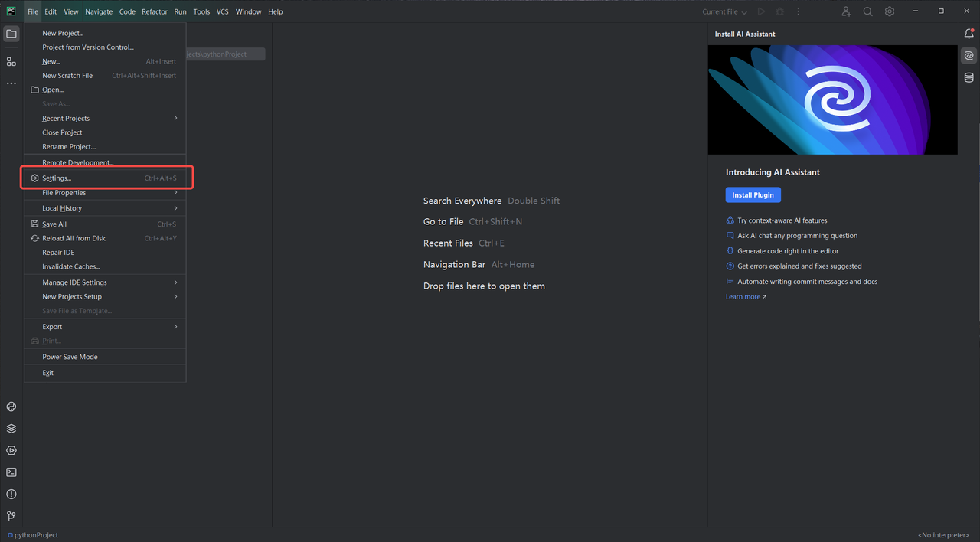The image size is (980, 542).
Task: Open the Git version control icon
Action: 11,516
